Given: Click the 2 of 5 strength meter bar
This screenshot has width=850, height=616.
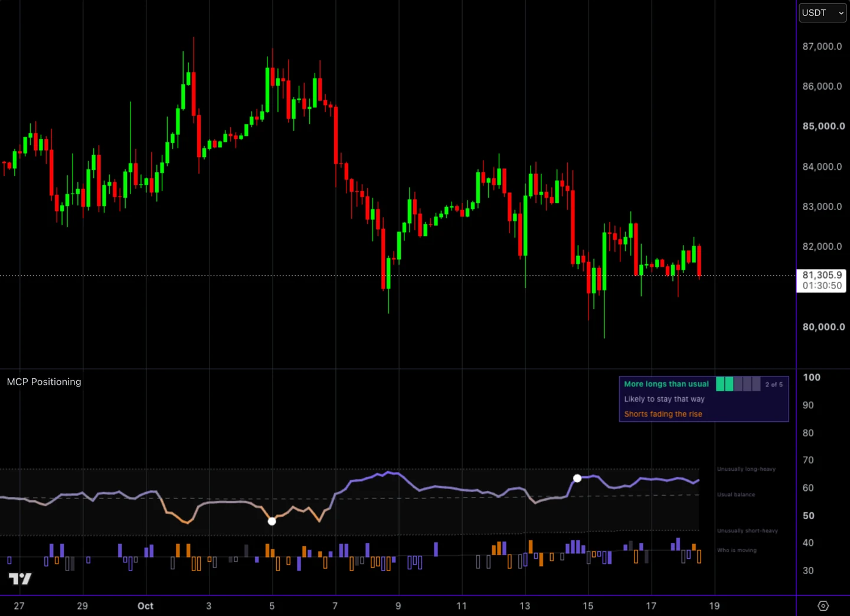Looking at the screenshot, I should coord(738,384).
